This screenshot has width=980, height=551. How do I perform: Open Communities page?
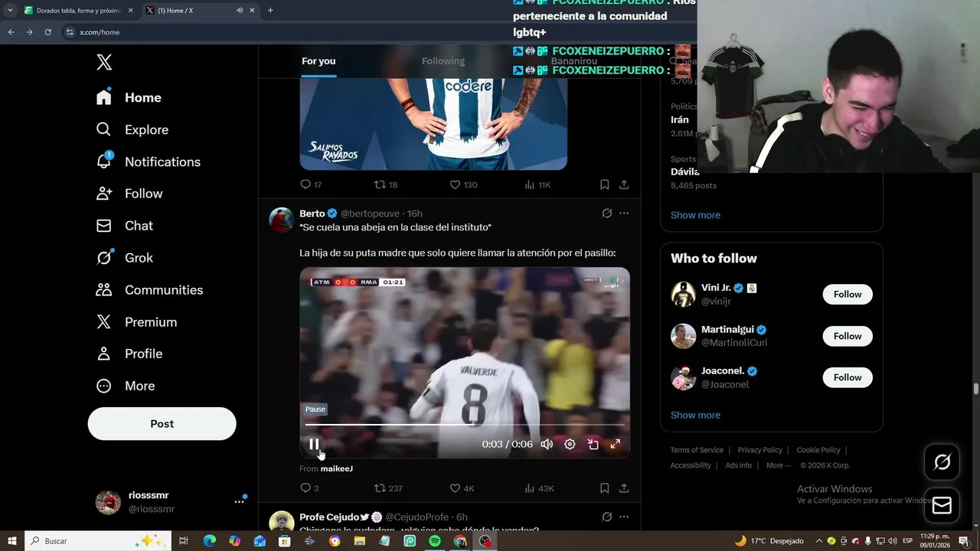click(x=149, y=290)
